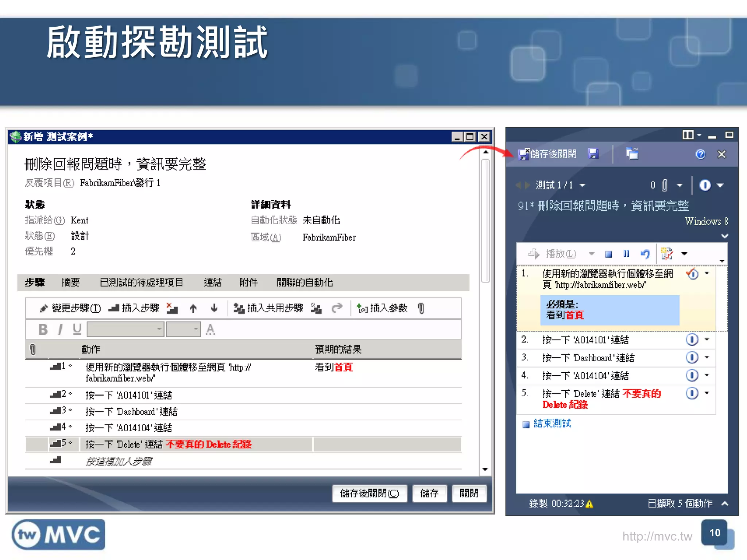Open 已測試的待處理項目 tab
This screenshot has width=747, height=560.
pyautogui.click(x=142, y=283)
